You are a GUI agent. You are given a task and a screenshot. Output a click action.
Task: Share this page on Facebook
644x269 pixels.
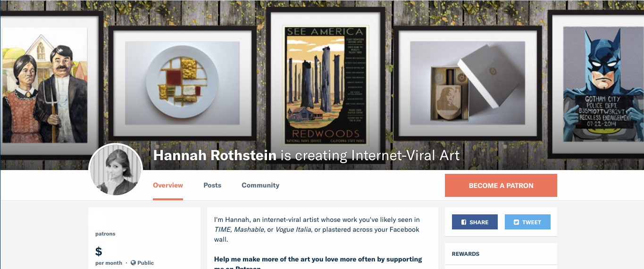475,222
